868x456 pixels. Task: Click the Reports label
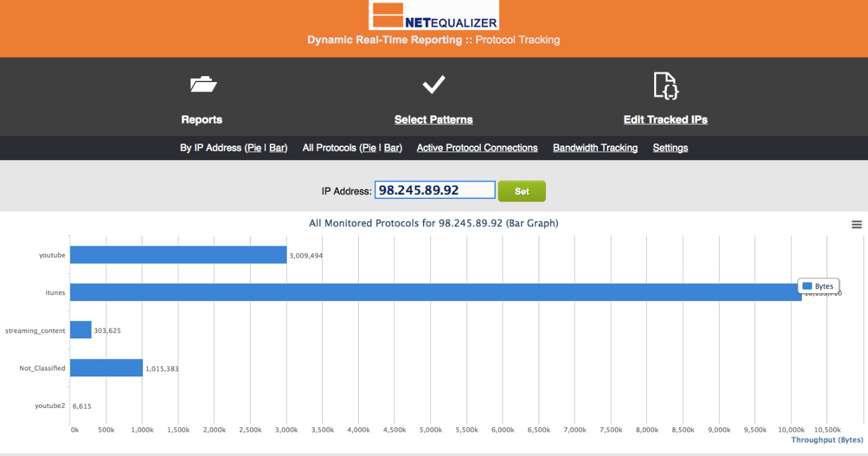pyautogui.click(x=202, y=120)
